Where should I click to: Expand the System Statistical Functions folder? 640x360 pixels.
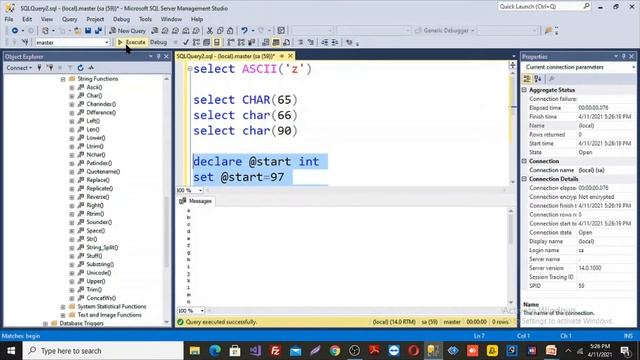pyautogui.click(x=63, y=307)
